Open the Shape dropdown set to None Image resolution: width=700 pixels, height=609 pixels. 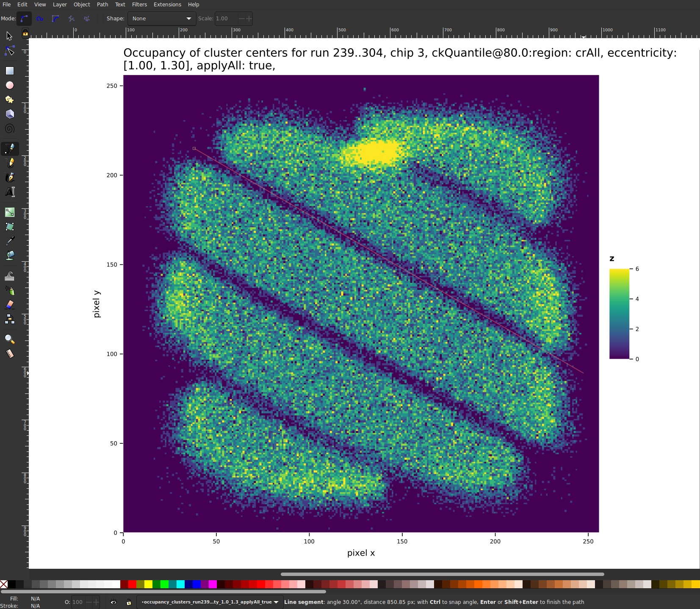[x=161, y=19]
